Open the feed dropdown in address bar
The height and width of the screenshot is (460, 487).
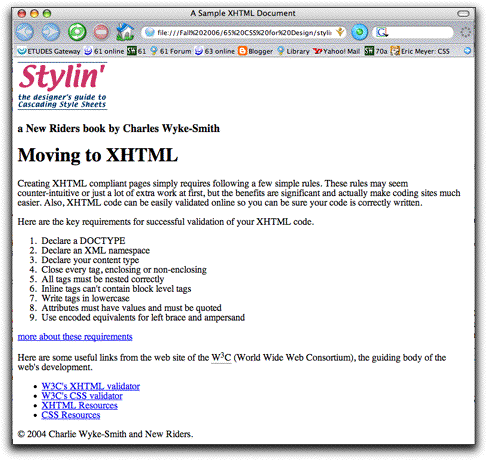click(340, 32)
